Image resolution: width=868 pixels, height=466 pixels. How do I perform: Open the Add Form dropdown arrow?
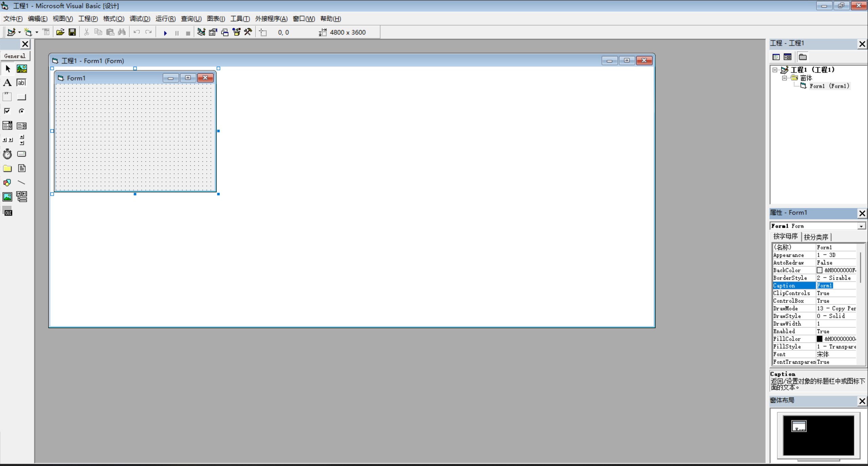(37, 33)
